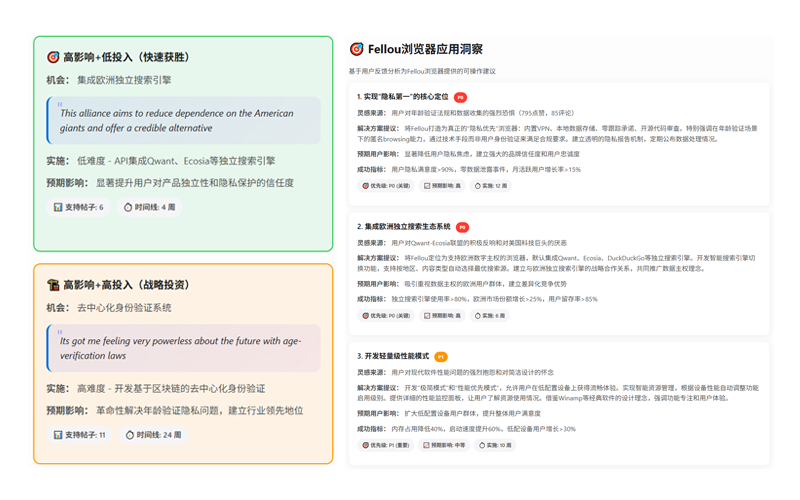This screenshot has width=800, height=500.
Task: Click the 优先级: P1 (重要) tag
Action: [386, 445]
